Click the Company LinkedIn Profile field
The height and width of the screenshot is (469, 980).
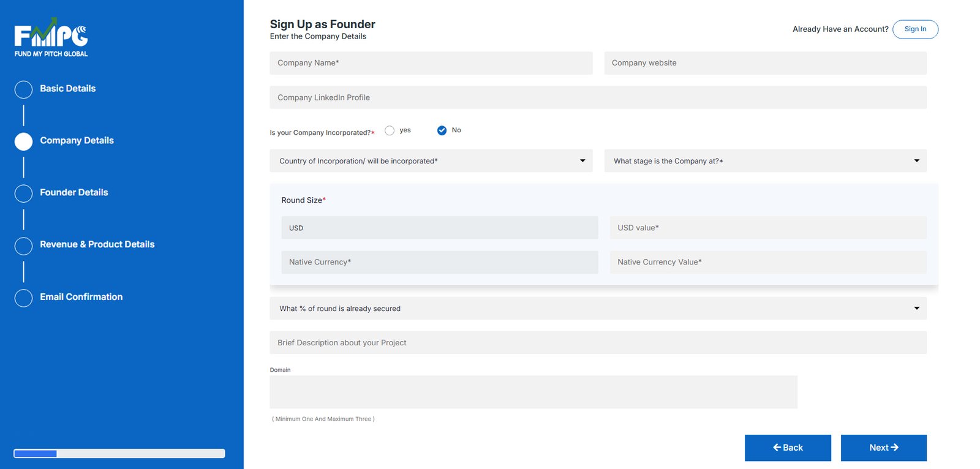598,97
